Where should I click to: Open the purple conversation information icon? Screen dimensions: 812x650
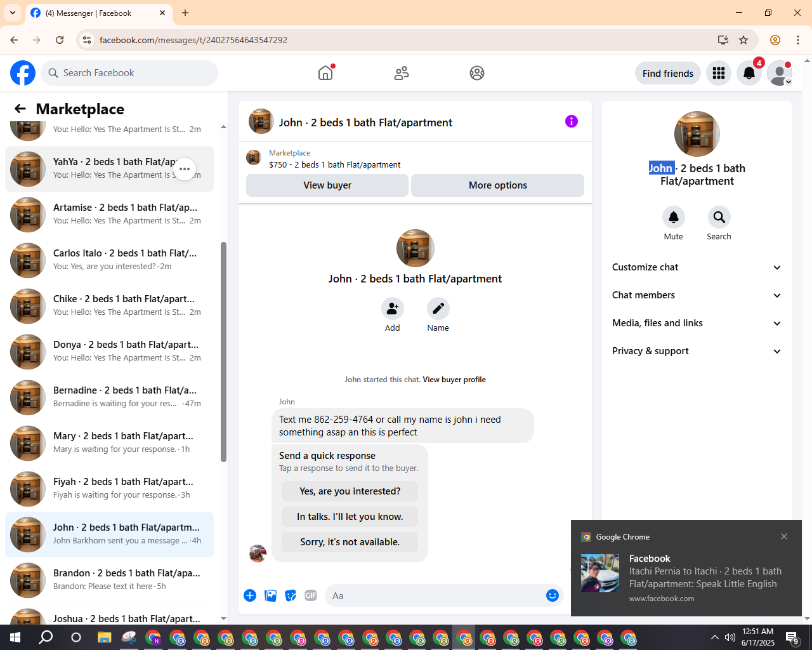tap(572, 121)
